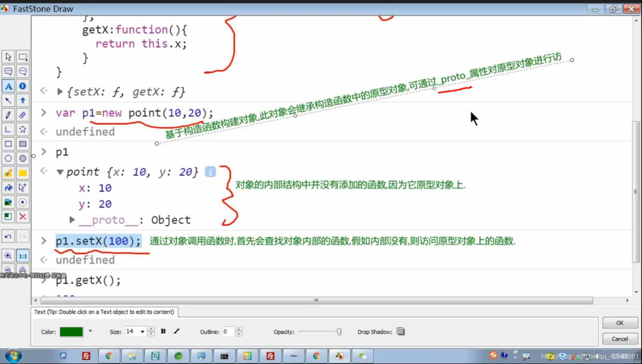Select the numbered step marker tool
The height and width of the screenshot is (364, 642).
tap(23, 86)
